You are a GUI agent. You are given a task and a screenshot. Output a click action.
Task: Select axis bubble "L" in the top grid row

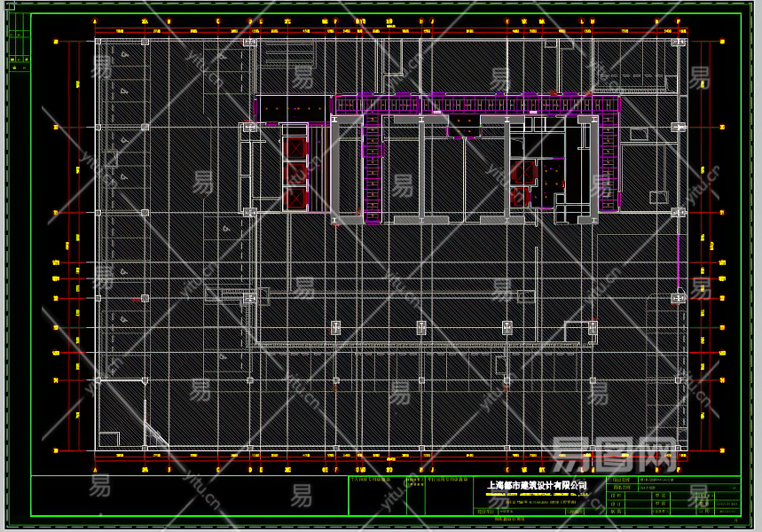point(582,21)
